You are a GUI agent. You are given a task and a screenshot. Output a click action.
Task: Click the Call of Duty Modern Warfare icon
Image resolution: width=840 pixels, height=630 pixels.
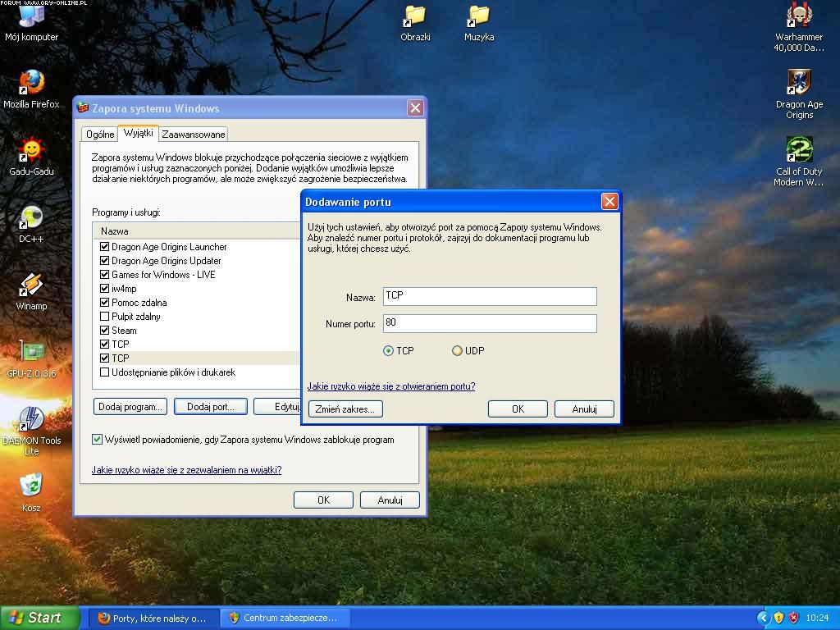799,150
